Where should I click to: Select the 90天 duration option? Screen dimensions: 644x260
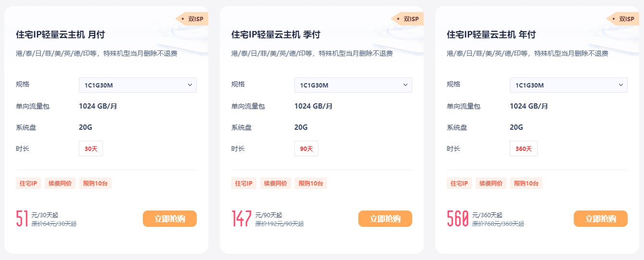pyautogui.click(x=306, y=149)
